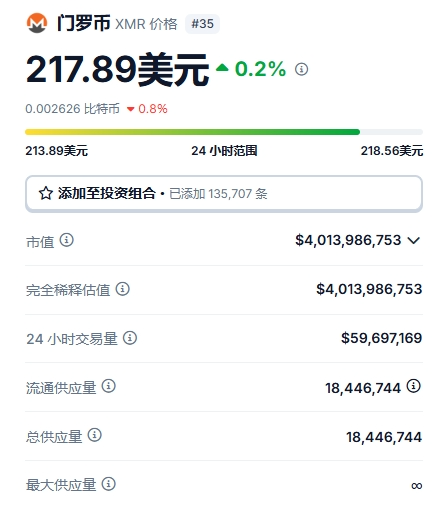Expand market cap chevron dropdown
The width and height of the screenshot is (444, 506).
(x=413, y=240)
